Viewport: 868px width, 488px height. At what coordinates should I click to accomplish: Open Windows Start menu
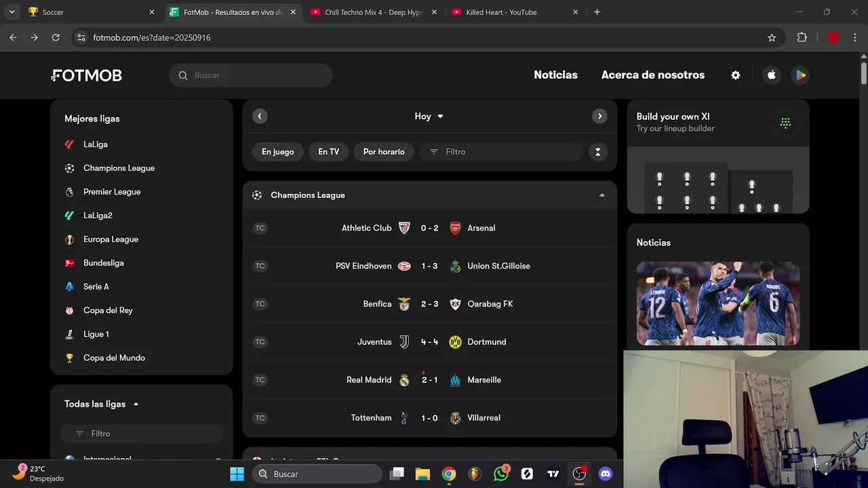tap(237, 474)
